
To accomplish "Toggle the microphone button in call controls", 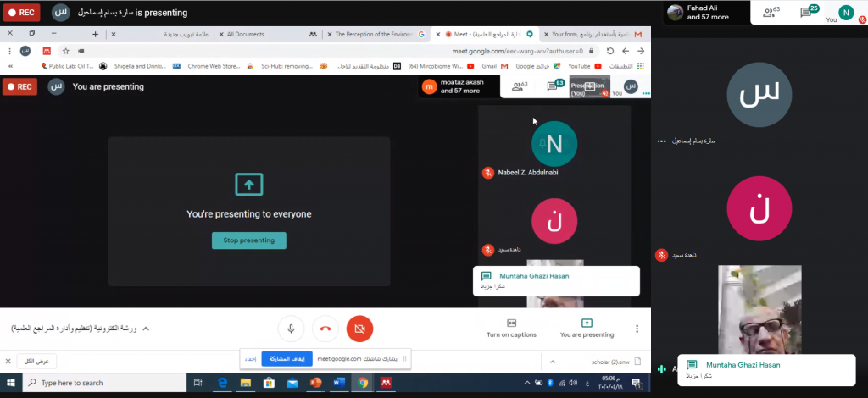I will tap(291, 328).
